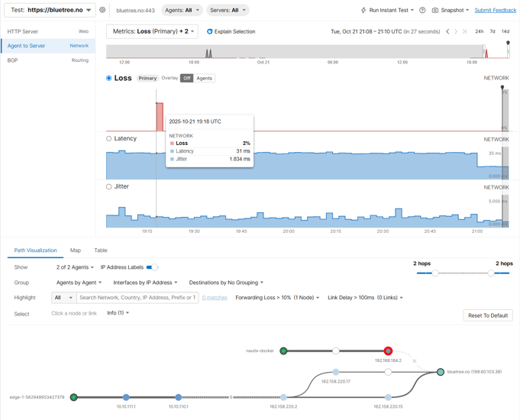This screenshot has width=520, height=420.
Task: Open the Metrics: Loss dropdown
Action: 152,32
